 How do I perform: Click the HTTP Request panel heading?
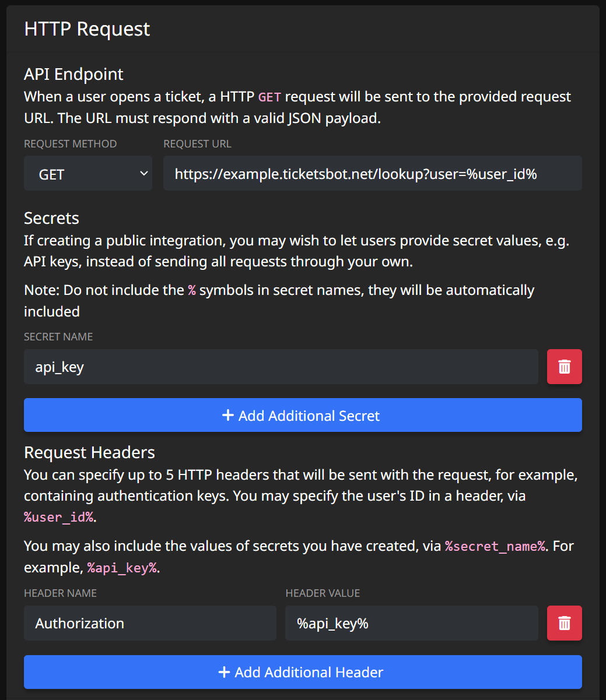coord(87,29)
